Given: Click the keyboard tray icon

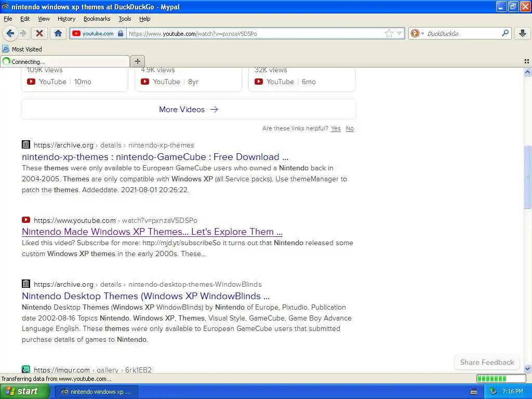Looking at the screenshot, I should click(x=474, y=392).
